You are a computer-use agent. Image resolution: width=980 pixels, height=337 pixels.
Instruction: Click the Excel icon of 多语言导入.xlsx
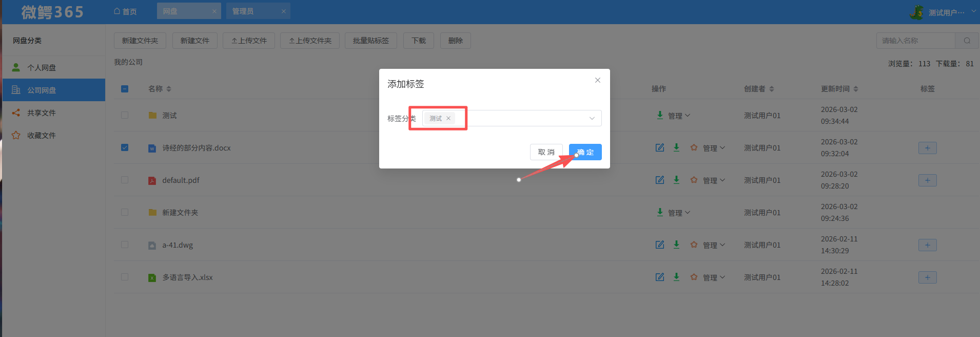152,278
